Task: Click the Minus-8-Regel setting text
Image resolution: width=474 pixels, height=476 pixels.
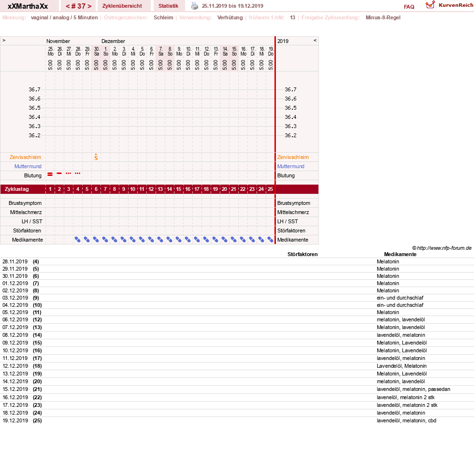Action: 383,17
